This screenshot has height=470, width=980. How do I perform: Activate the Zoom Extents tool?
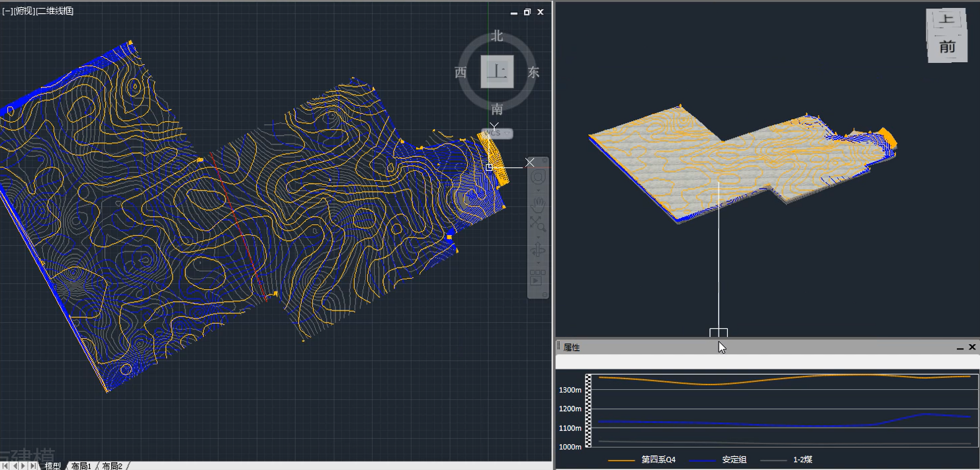coord(538,223)
